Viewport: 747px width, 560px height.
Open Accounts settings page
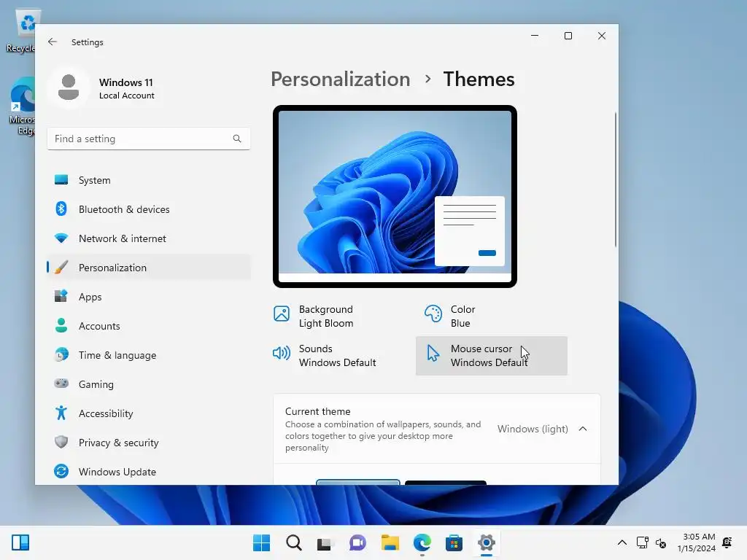coord(149,326)
